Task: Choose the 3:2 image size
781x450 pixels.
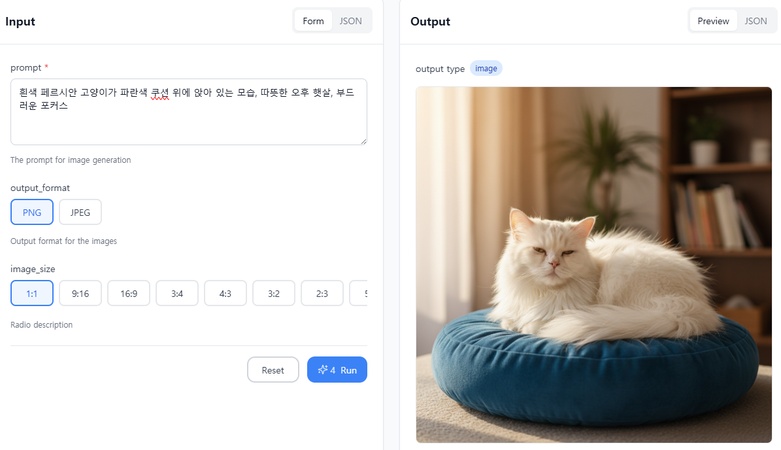Action: pos(273,293)
